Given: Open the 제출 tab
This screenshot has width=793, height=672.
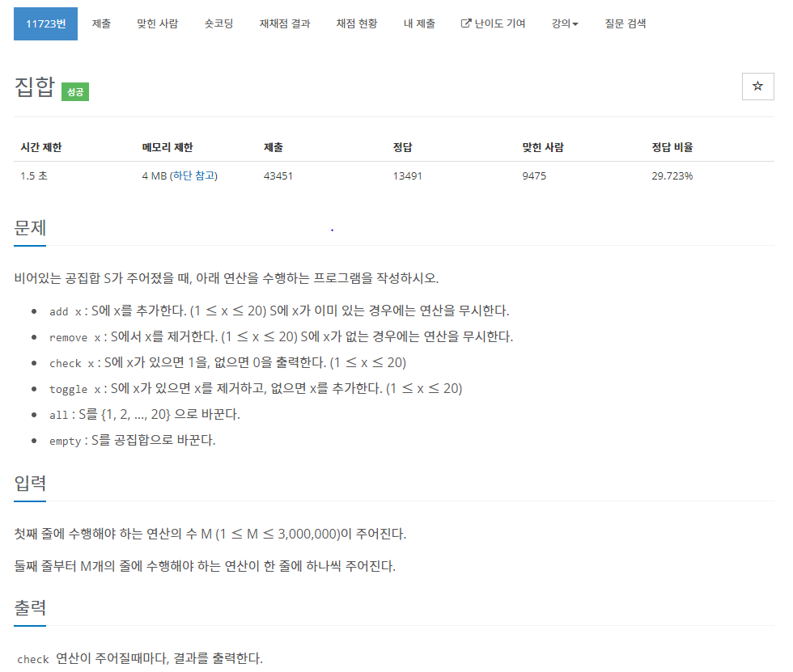Looking at the screenshot, I should coord(101,23).
